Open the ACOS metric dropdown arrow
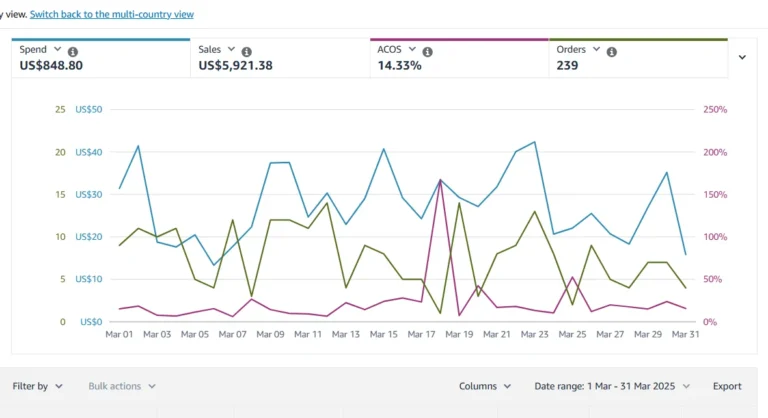This screenshot has width=768, height=418. 412,49
